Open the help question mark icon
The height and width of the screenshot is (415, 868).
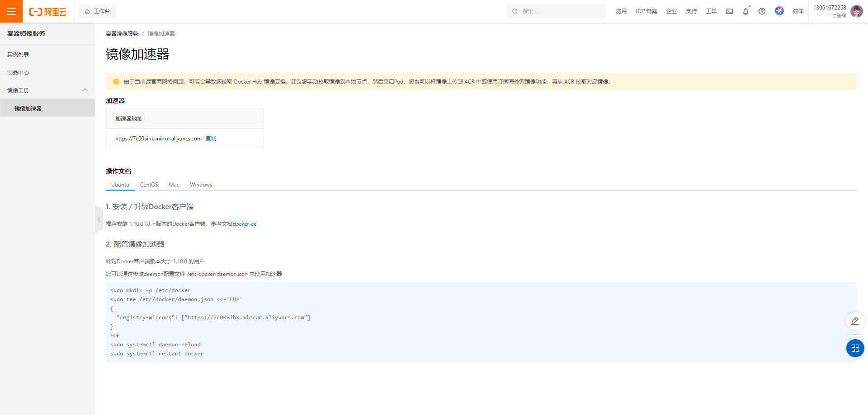762,11
